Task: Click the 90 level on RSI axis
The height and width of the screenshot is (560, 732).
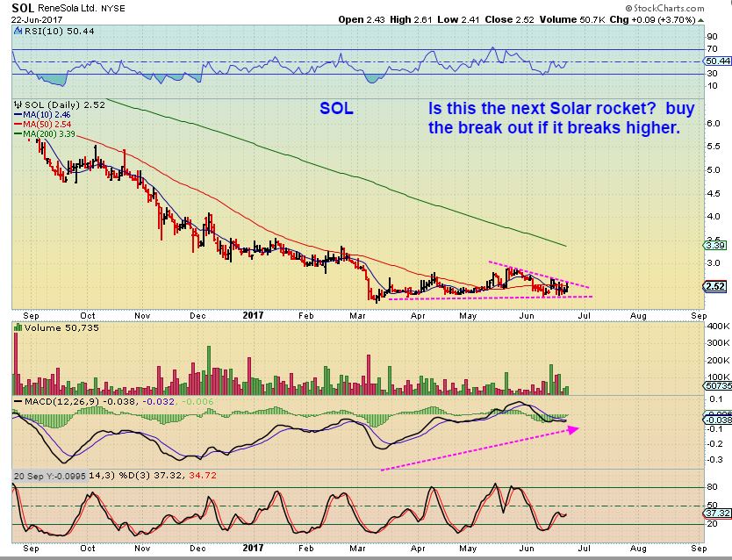Action: pos(713,37)
